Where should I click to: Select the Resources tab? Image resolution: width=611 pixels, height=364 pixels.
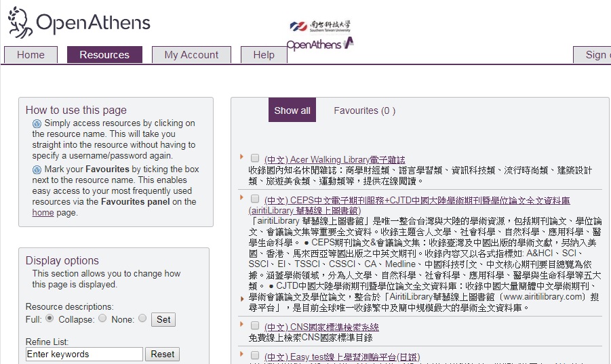104,54
